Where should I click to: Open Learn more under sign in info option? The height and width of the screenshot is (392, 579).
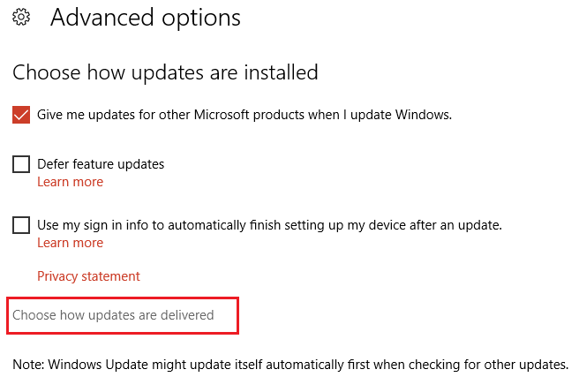click(70, 243)
